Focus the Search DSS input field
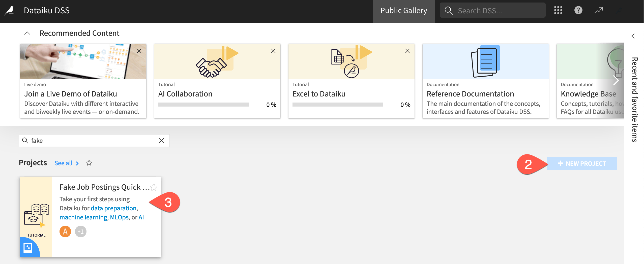 (x=492, y=11)
